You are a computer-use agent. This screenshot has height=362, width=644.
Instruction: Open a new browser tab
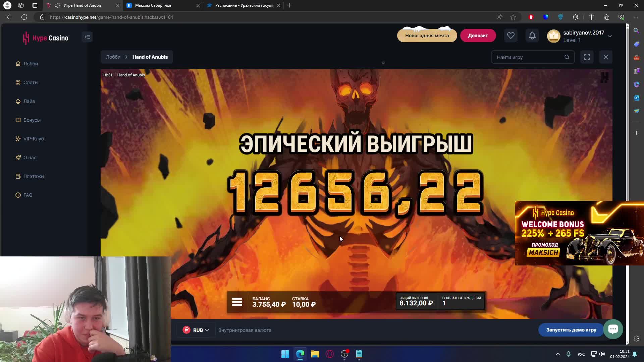click(289, 5)
